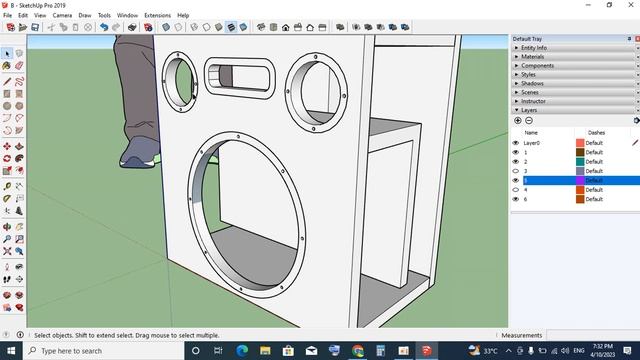
Task: Activate the Eraser tool
Action: point(19,66)
